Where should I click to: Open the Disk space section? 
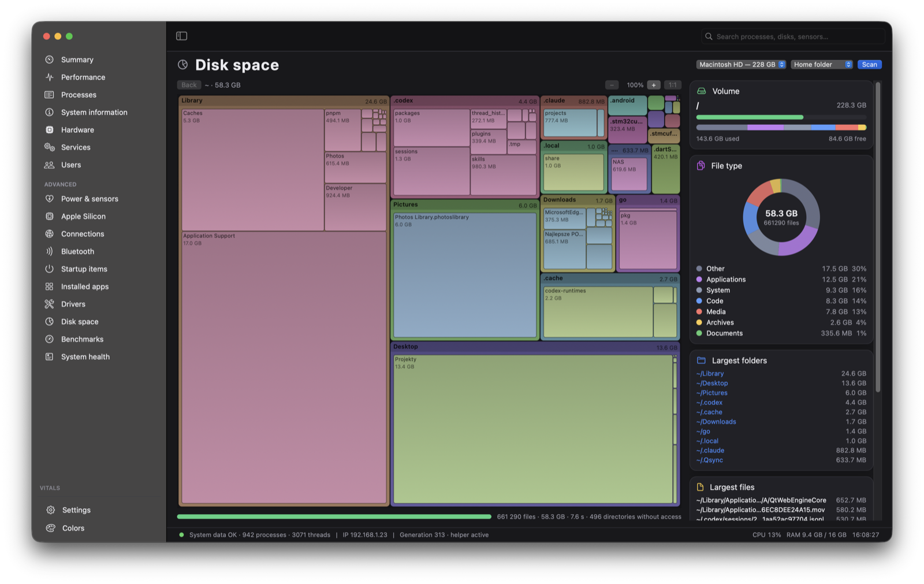coord(80,322)
